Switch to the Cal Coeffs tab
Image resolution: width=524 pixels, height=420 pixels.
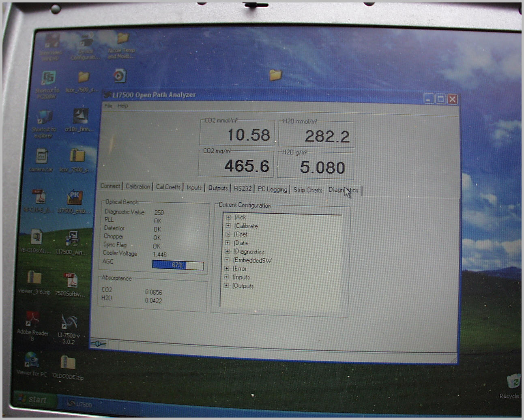168,187
